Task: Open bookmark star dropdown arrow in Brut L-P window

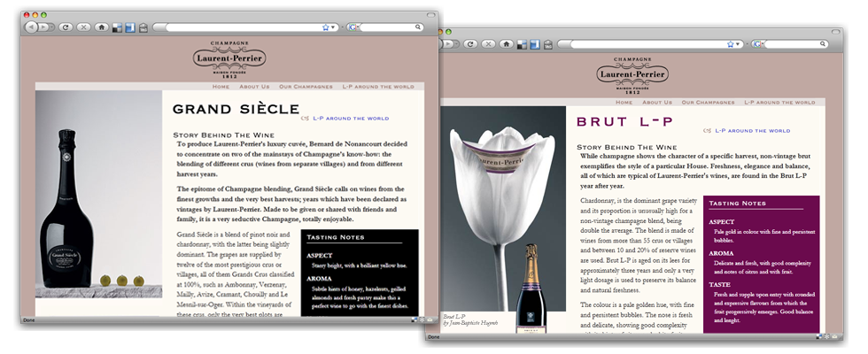Action: tap(739, 43)
